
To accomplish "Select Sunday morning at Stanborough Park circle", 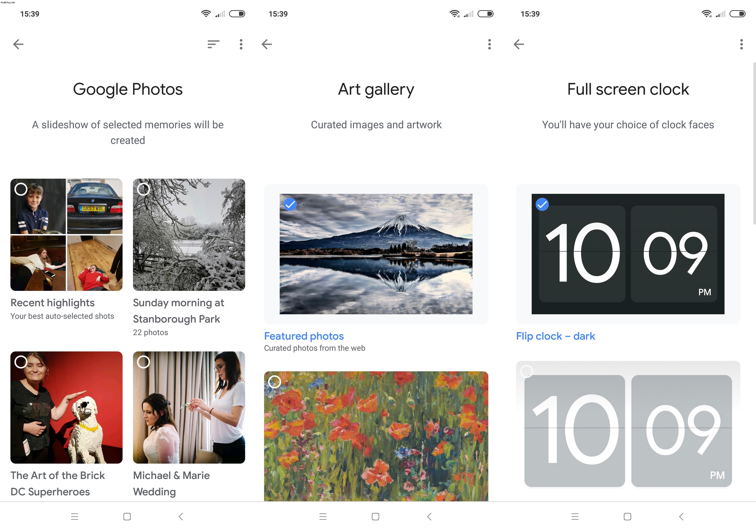I will (x=143, y=189).
